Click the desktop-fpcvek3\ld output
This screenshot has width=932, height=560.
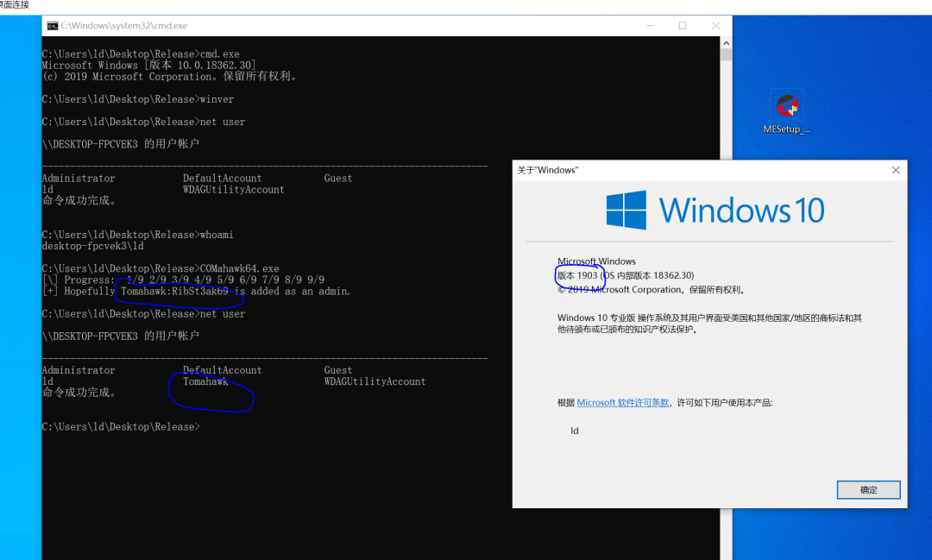92,246
